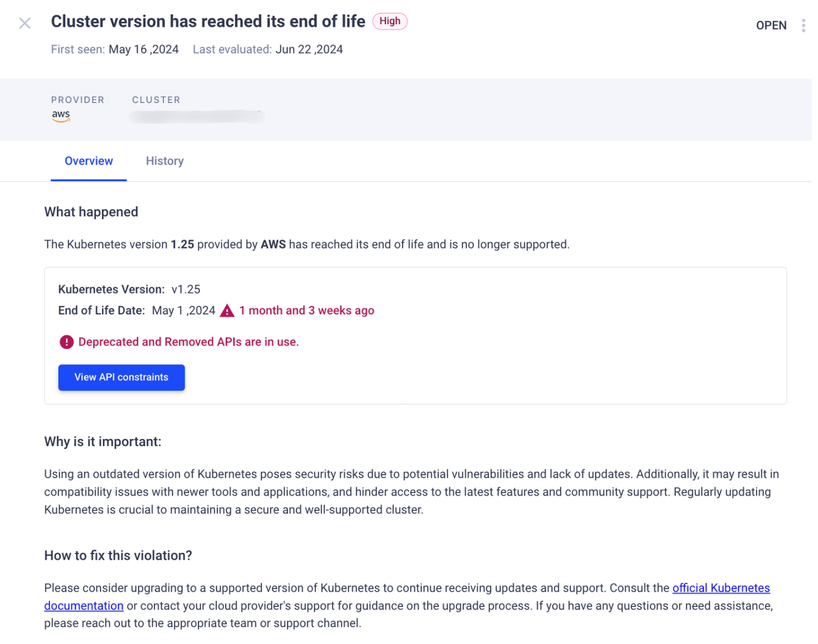Click the First seen date May 16, 2024
The width and height of the screenshot is (818, 644).
point(144,50)
